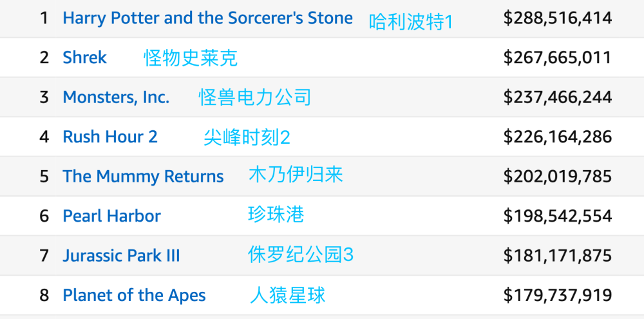Open the Monsters, Inc. title link
This screenshot has width=644, height=319.
point(116,97)
